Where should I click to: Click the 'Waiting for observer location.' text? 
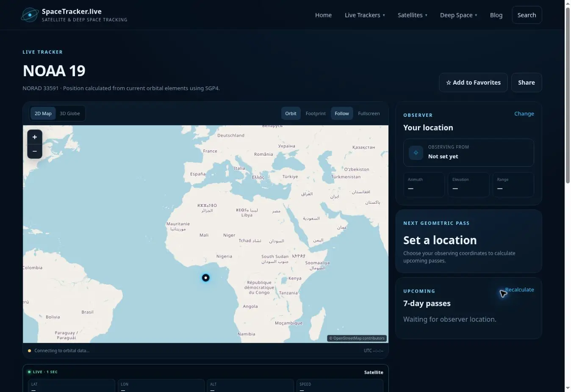coord(450,319)
